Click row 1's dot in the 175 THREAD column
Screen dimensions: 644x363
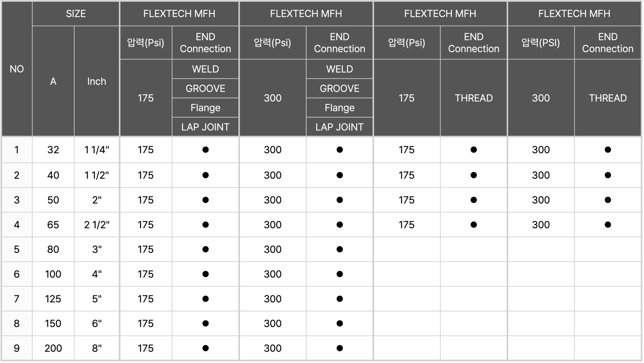coord(474,150)
